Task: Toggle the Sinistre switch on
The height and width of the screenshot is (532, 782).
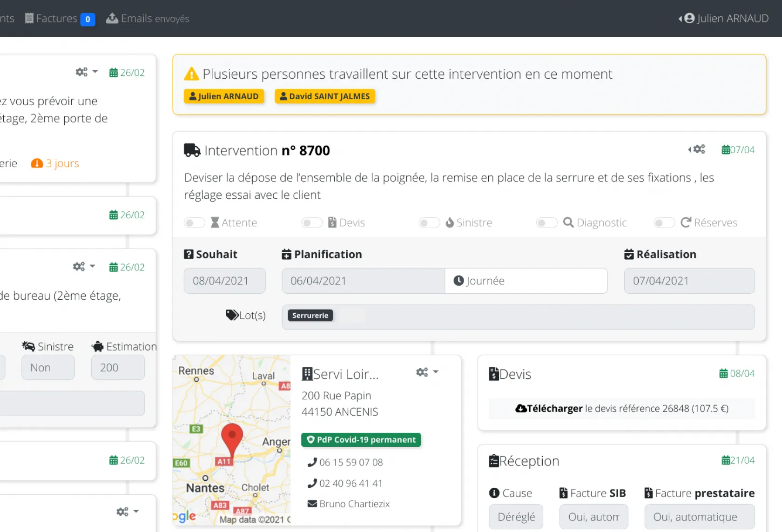Action: tap(429, 223)
